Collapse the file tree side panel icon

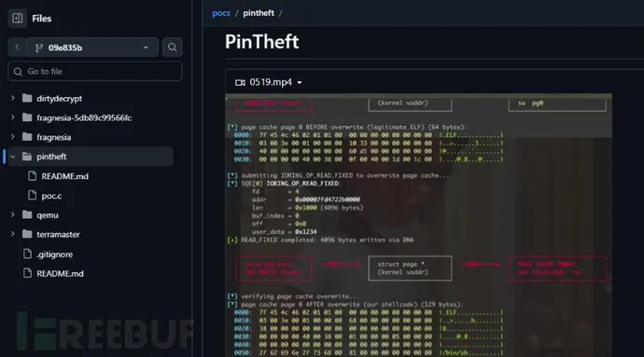(17, 19)
